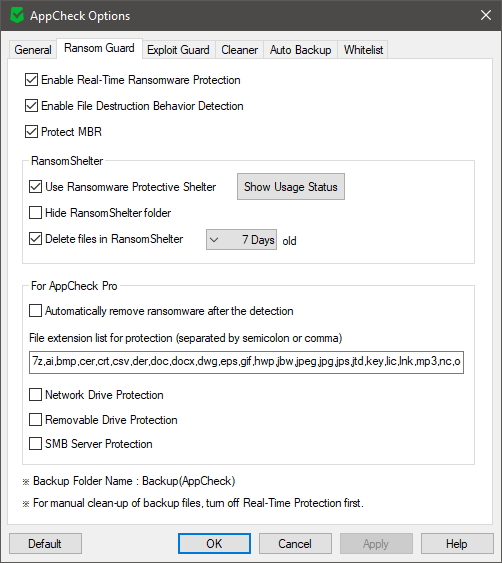
Task: Expand the 7 Days dropdown
Action: [241, 239]
